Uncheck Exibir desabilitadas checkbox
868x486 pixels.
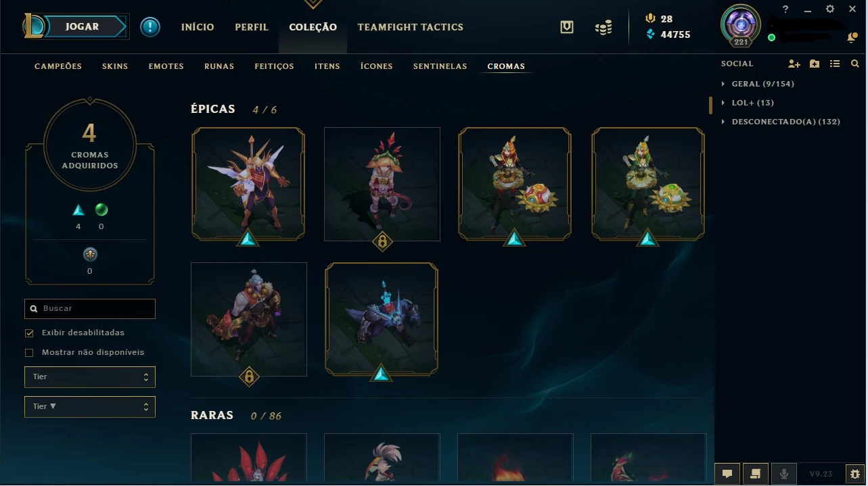pyautogui.click(x=29, y=333)
